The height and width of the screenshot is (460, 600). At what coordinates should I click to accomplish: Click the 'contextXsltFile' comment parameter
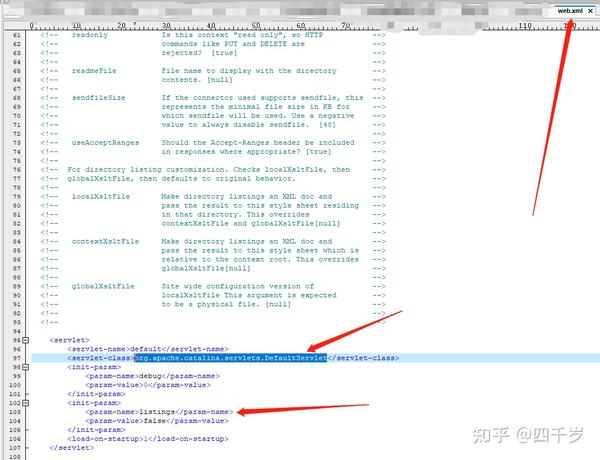click(105, 241)
